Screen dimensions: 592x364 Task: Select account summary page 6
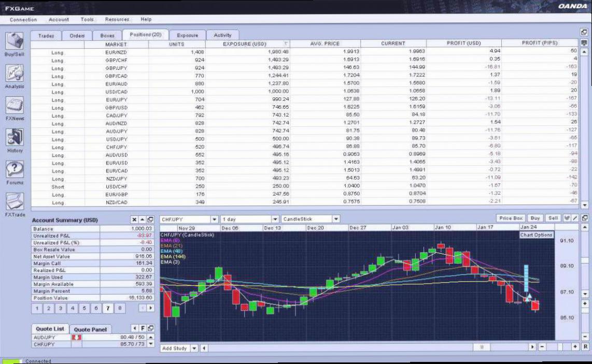click(x=96, y=308)
